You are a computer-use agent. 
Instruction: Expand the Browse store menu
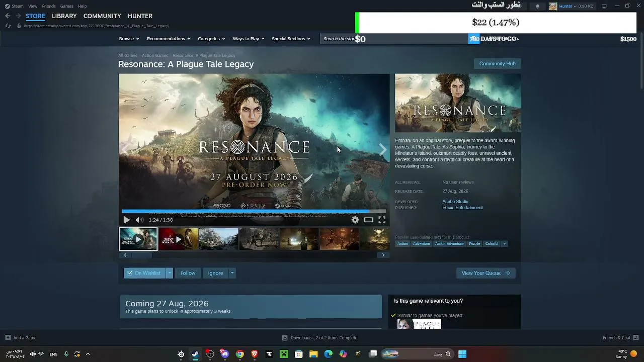coord(129,39)
